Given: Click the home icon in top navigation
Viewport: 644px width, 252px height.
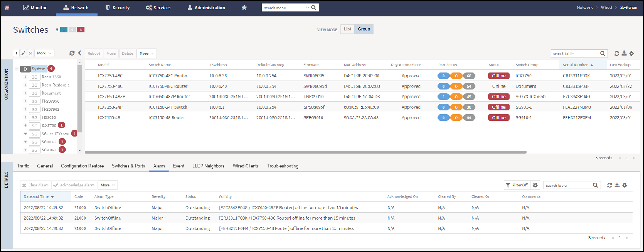Looking at the screenshot, I should tap(7, 8).
